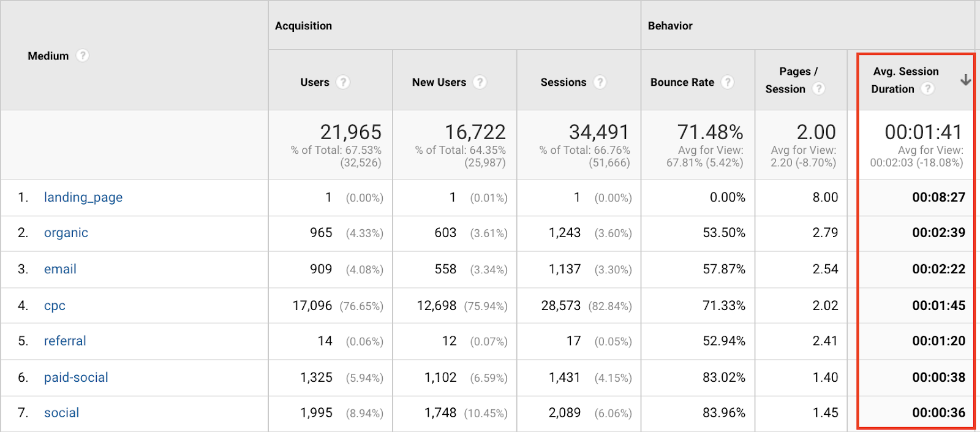Open the Medium column help tooltip

pos(83,55)
